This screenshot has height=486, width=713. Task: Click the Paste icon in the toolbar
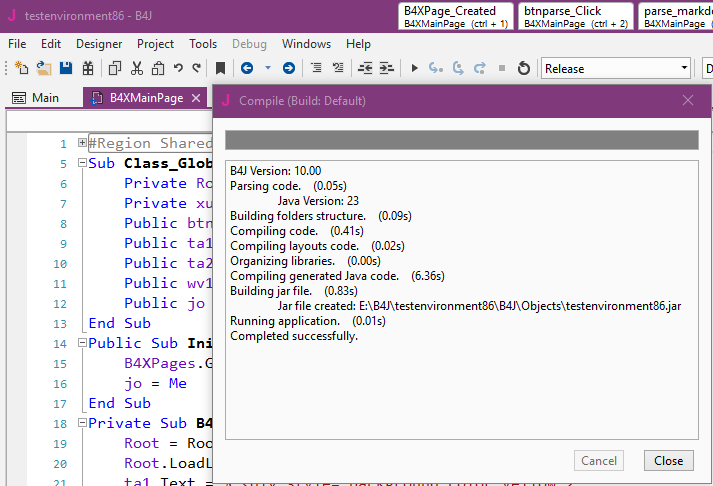(x=158, y=68)
